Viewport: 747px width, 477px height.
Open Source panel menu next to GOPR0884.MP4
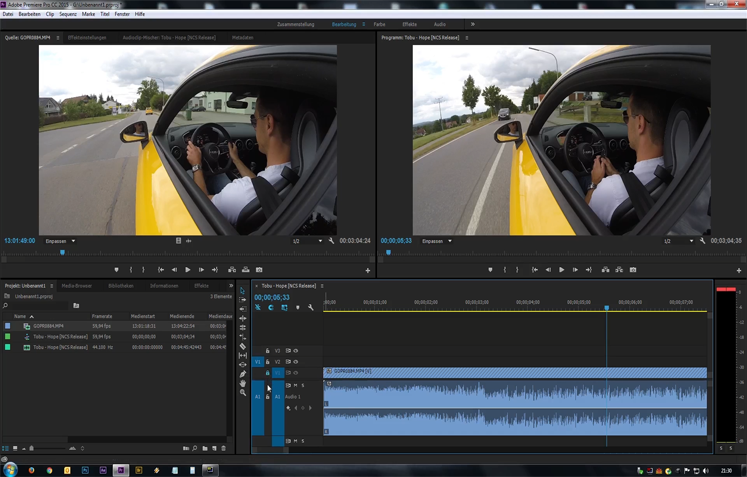pyautogui.click(x=58, y=38)
